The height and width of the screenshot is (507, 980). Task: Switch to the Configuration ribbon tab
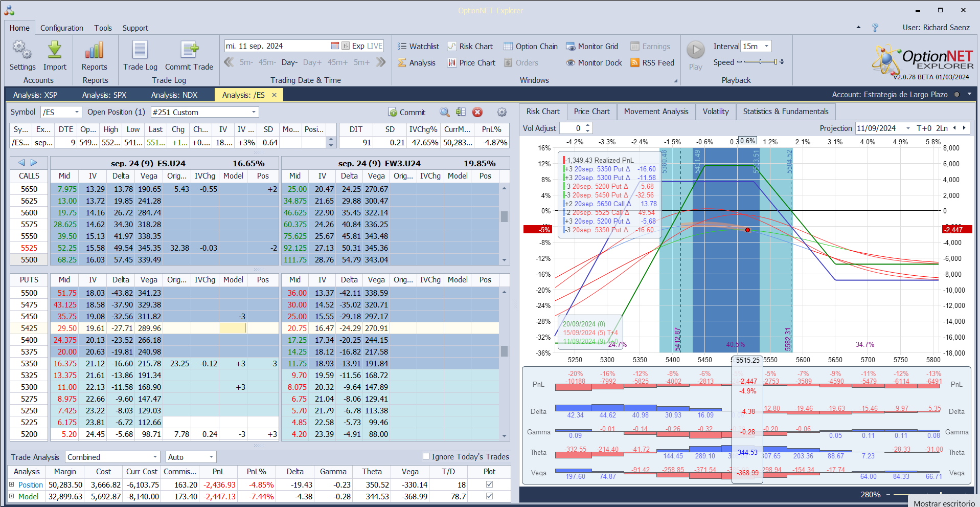tap(62, 28)
